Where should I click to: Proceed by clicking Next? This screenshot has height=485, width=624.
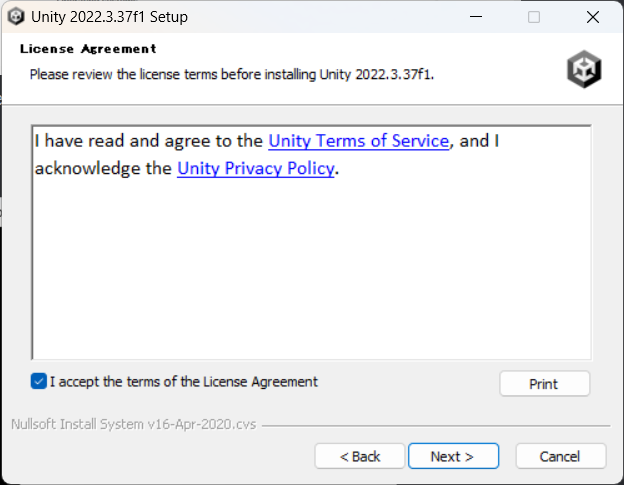coord(451,456)
